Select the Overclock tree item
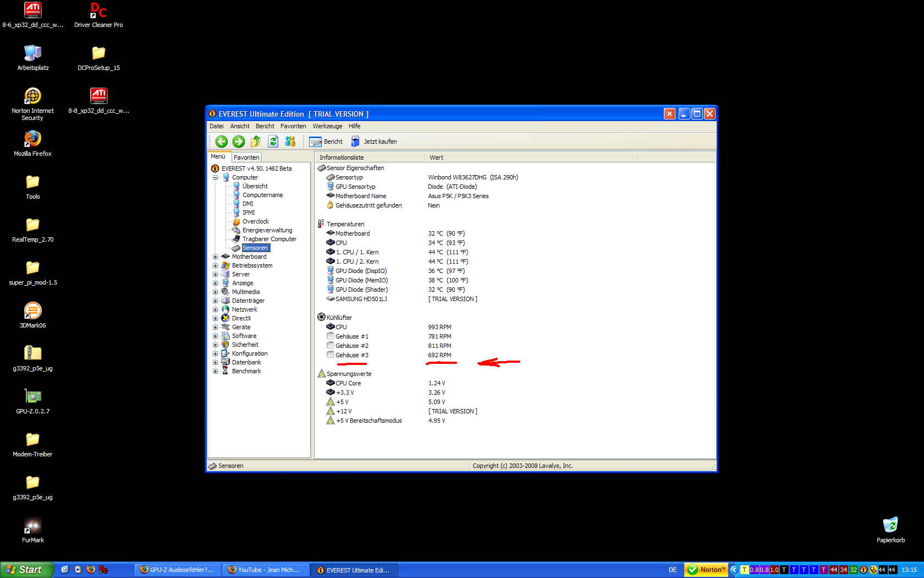924x578 pixels. pos(256,221)
